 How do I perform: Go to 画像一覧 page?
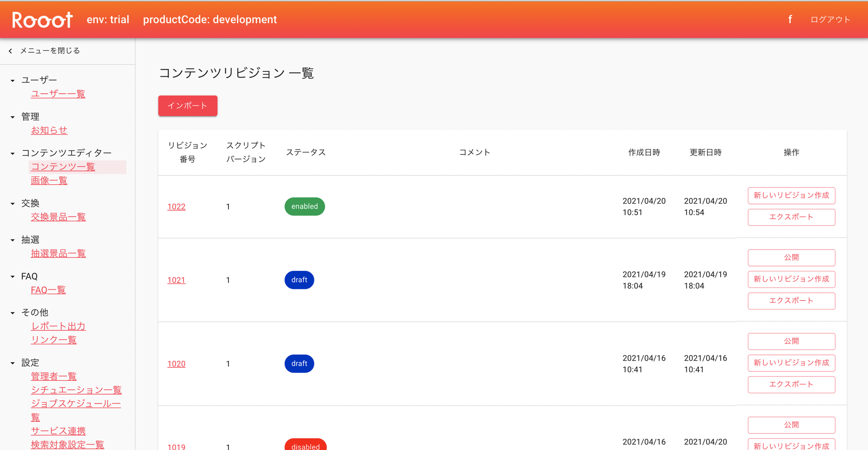point(49,181)
